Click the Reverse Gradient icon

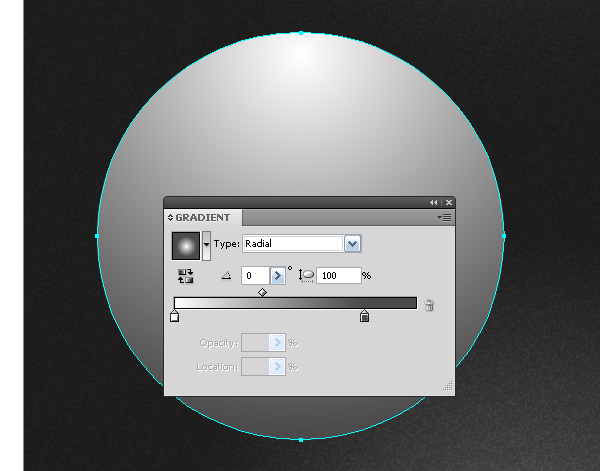tap(186, 276)
